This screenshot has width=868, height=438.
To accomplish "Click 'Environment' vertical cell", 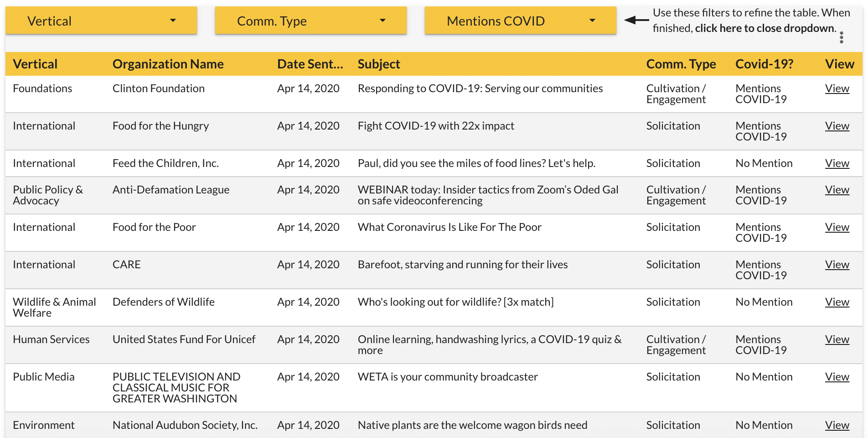I will [43, 425].
